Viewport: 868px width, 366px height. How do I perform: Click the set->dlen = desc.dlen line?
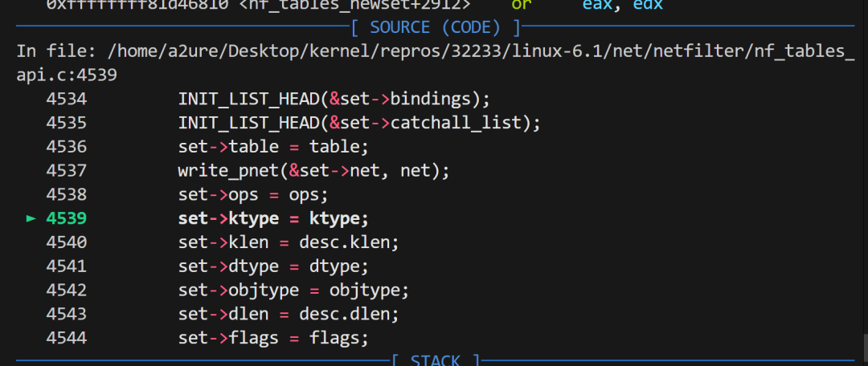point(289,313)
